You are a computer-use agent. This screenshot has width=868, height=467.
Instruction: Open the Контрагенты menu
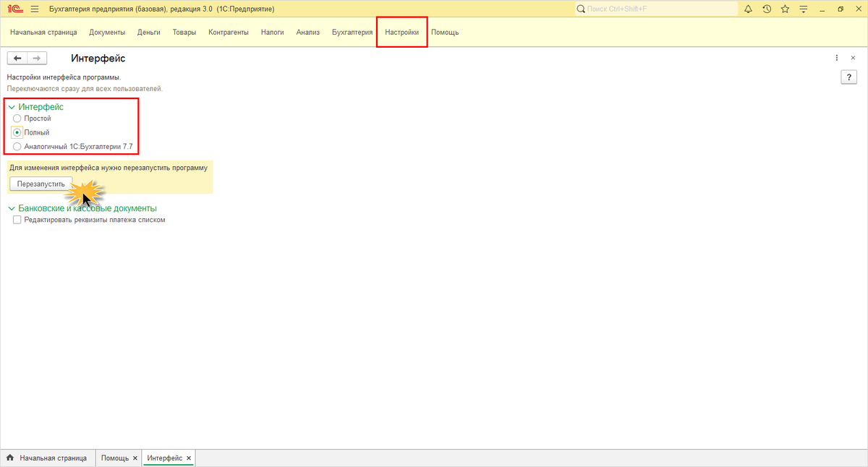[229, 33]
